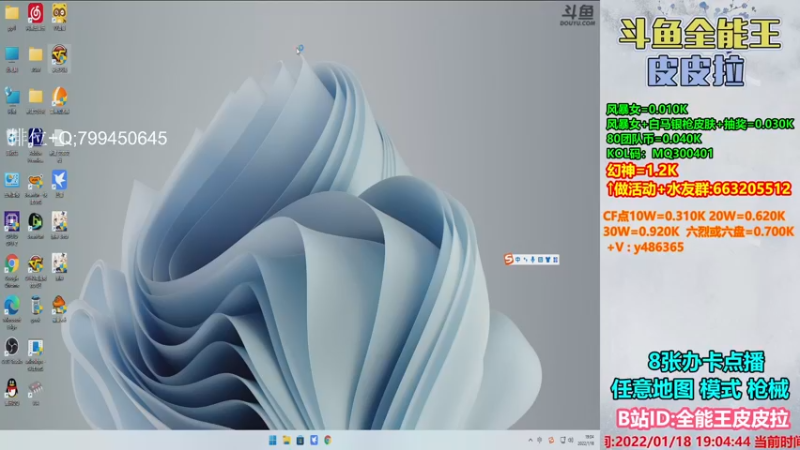The width and height of the screenshot is (800, 450).
Task: Open the Network globe-monitor desktop icon
Action: point(12,99)
